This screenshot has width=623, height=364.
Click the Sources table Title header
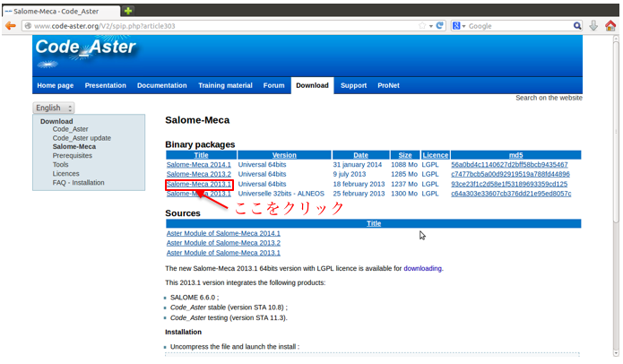point(374,223)
